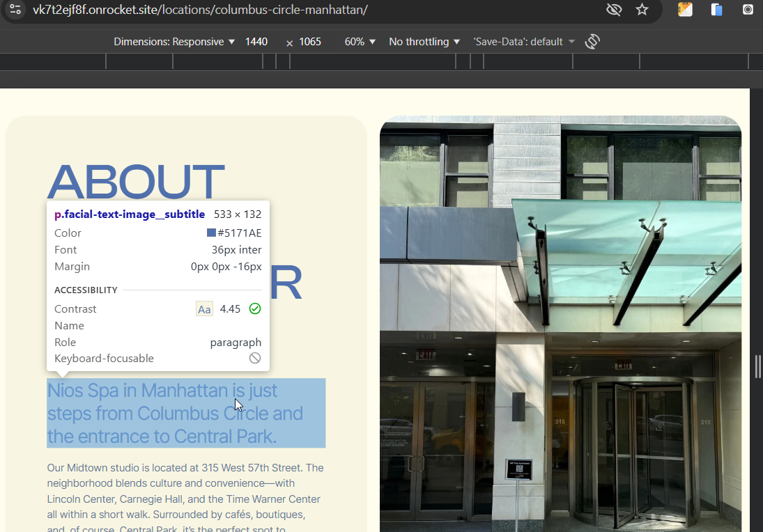The width and height of the screenshot is (763, 532).
Task: Click the screen capture extension icon
Action: tap(748, 10)
